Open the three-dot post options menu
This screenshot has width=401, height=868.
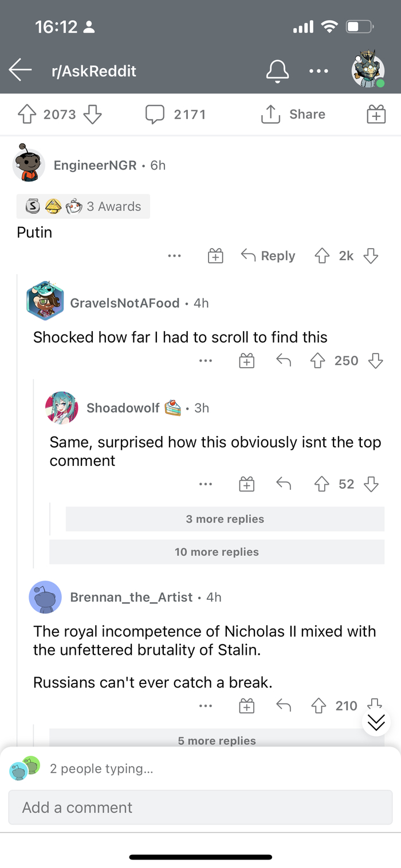[319, 71]
